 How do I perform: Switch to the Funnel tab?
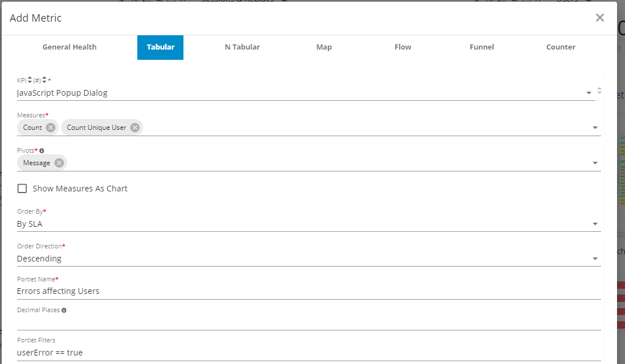(x=481, y=47)
